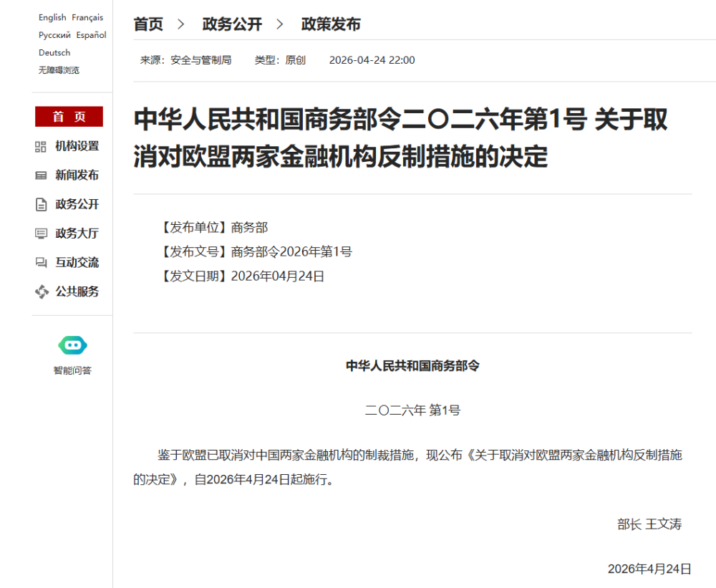Switch site language to Русский

pos(54,35)
